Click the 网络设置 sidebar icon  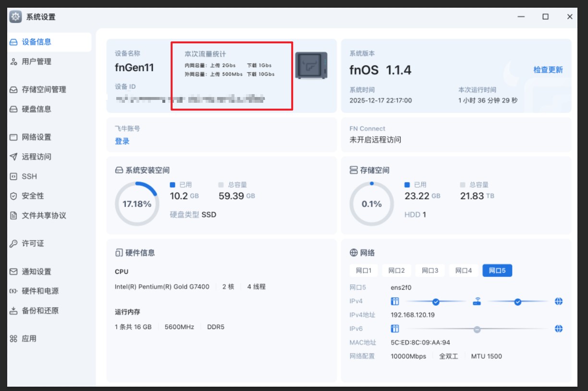(13, 137)
